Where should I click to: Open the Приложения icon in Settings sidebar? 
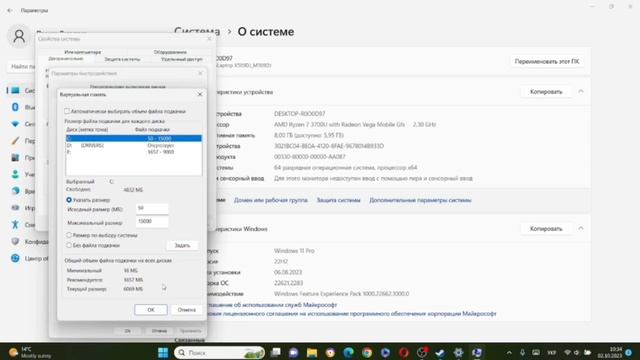click(15, 158)
